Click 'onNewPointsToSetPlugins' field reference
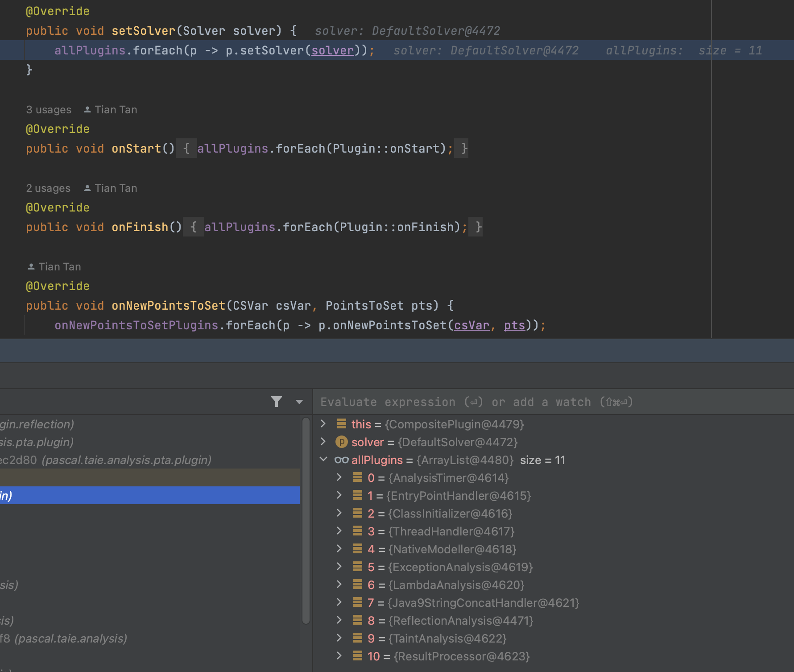Image resolution: width=794 pixels, height=672 pixels. point(136,325)
